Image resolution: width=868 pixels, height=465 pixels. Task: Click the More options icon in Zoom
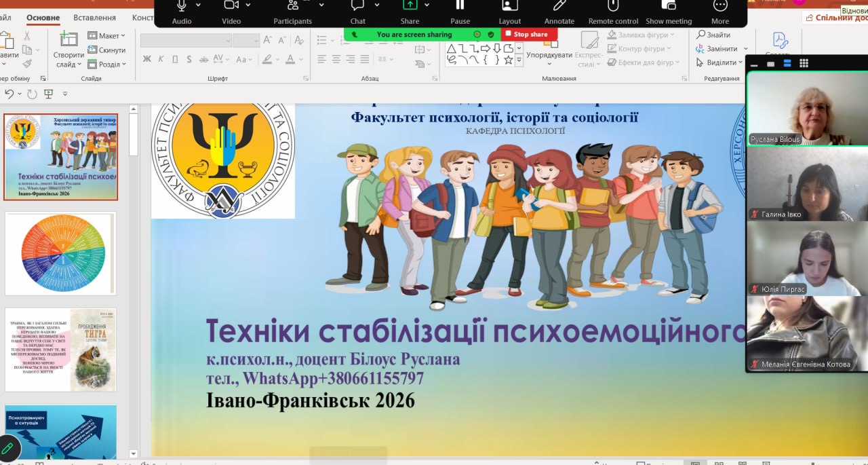(719, 6)
